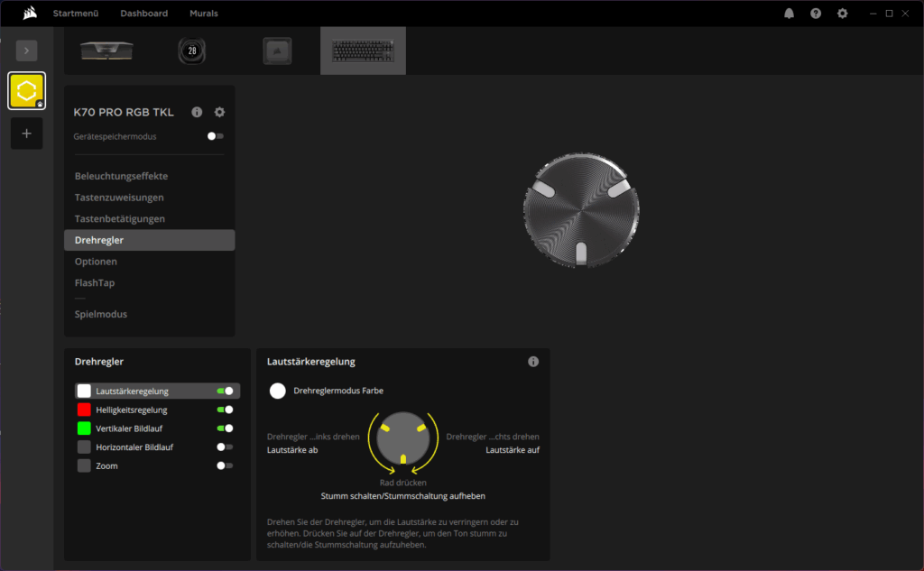Toggle the Gerätespeichermodus switch
Image resolution: width=924 pixels, height=571 pixels.
pos(215,136)
